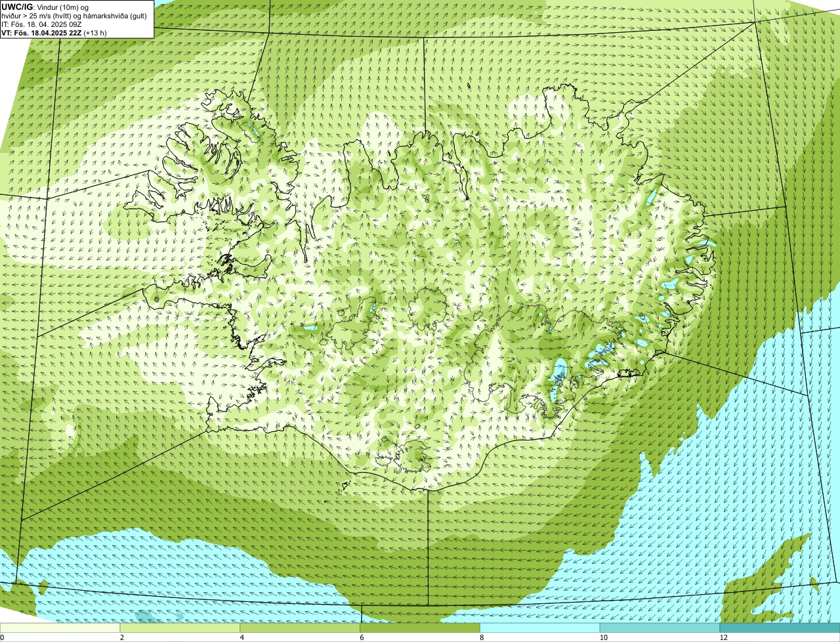
Task: Click the "6" tick label on color bar
Action: 362,637
